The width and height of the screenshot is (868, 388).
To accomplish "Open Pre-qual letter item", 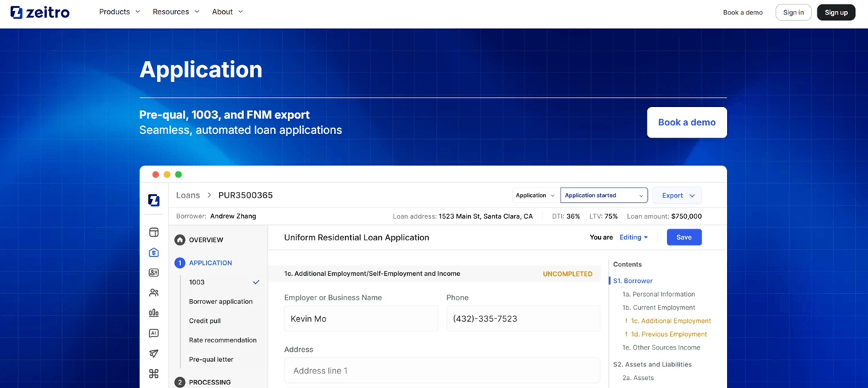I will tap(211, 359).
